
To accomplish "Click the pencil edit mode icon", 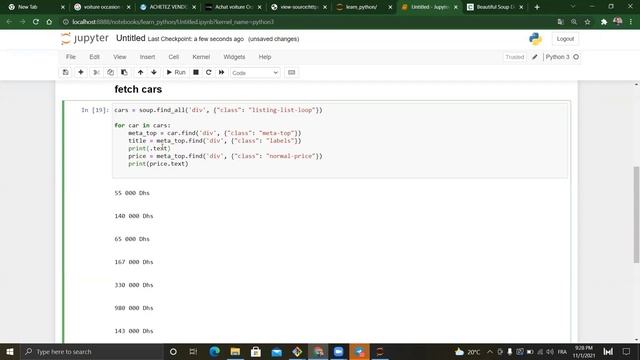I will [535, 57].
